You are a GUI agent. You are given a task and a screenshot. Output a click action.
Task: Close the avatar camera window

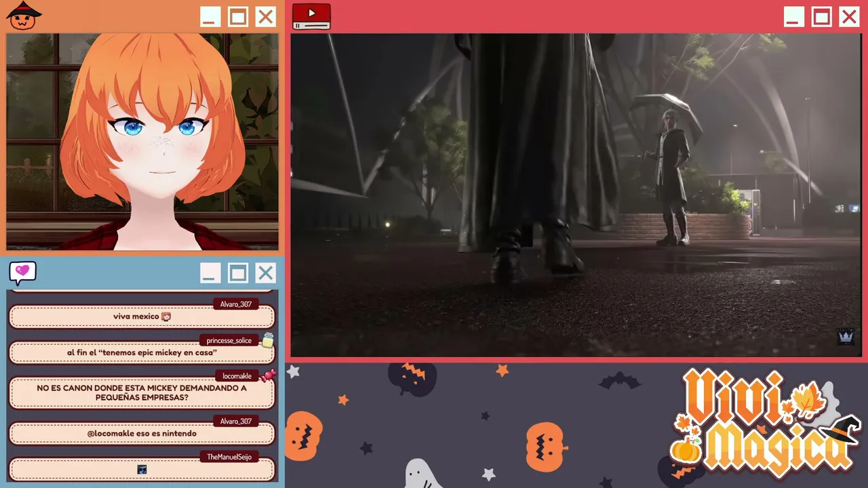tap(266, 17)
